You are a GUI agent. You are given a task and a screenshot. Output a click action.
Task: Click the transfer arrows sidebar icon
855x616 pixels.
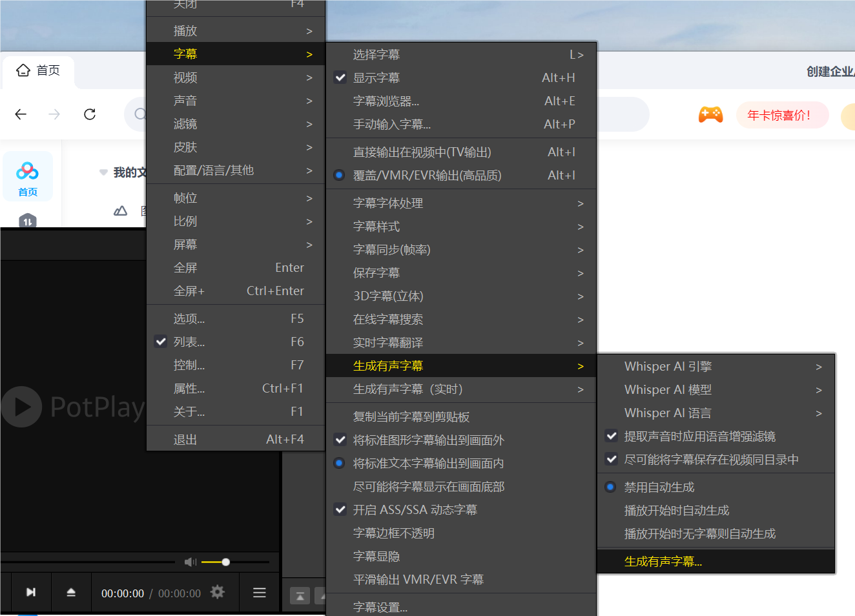pyautogui.click(x=27, y=221)
